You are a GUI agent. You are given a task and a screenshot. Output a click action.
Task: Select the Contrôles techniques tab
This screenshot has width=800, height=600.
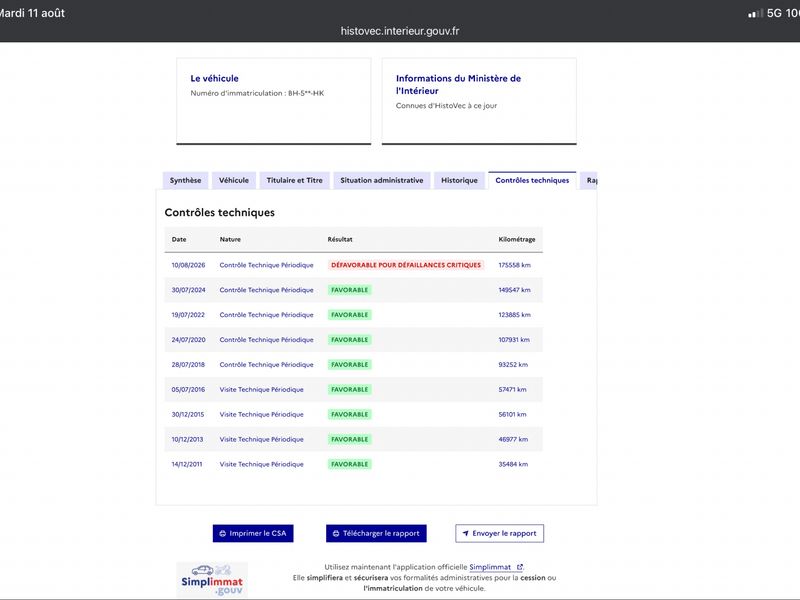[532, 181]
